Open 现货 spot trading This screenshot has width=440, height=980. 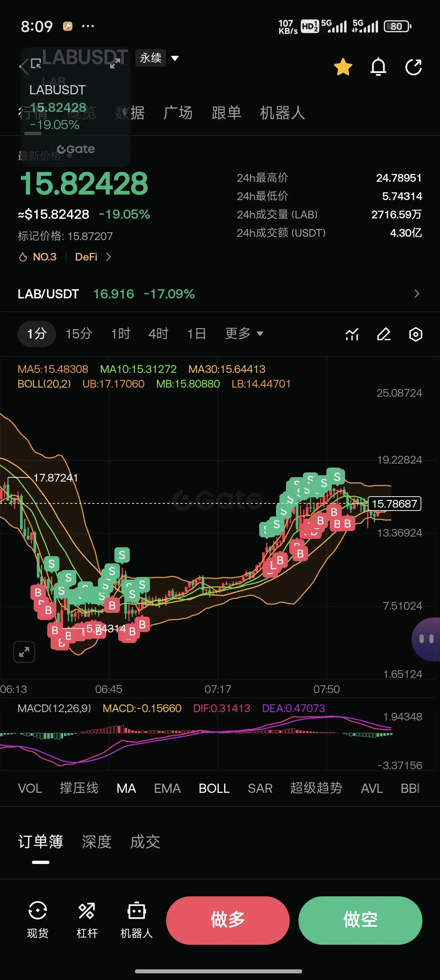point(38,920)
